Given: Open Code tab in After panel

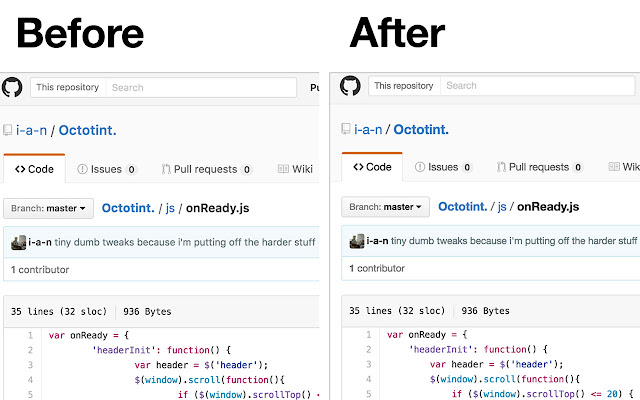Looking at the screenshot, I should click(372, 167).
